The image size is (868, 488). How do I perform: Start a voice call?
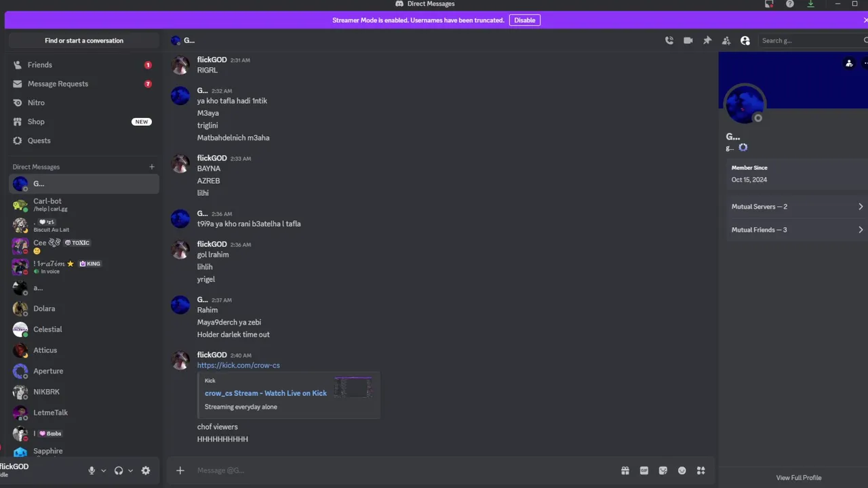tap(669, 41)
